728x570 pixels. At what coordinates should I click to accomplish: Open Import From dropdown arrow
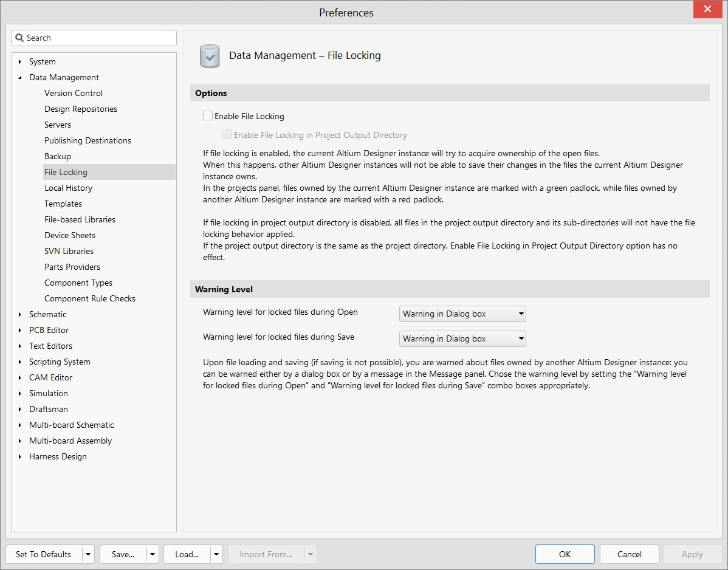tap(311, 554)
